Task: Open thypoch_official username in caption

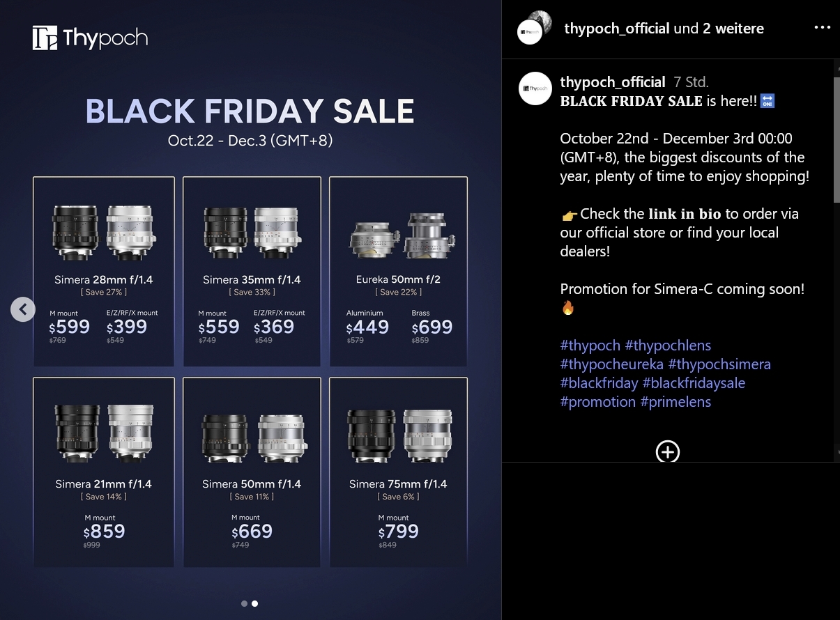Action: coord(612,82)
